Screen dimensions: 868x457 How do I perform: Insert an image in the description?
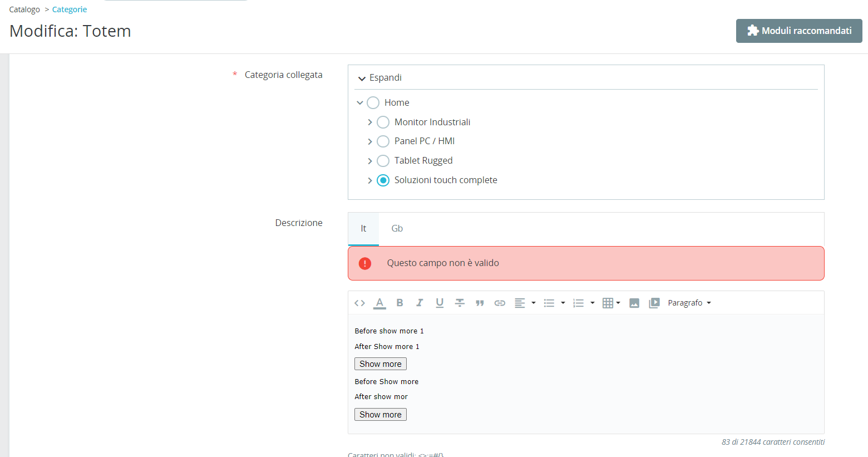pyautogui.click(x=634, y=303)
